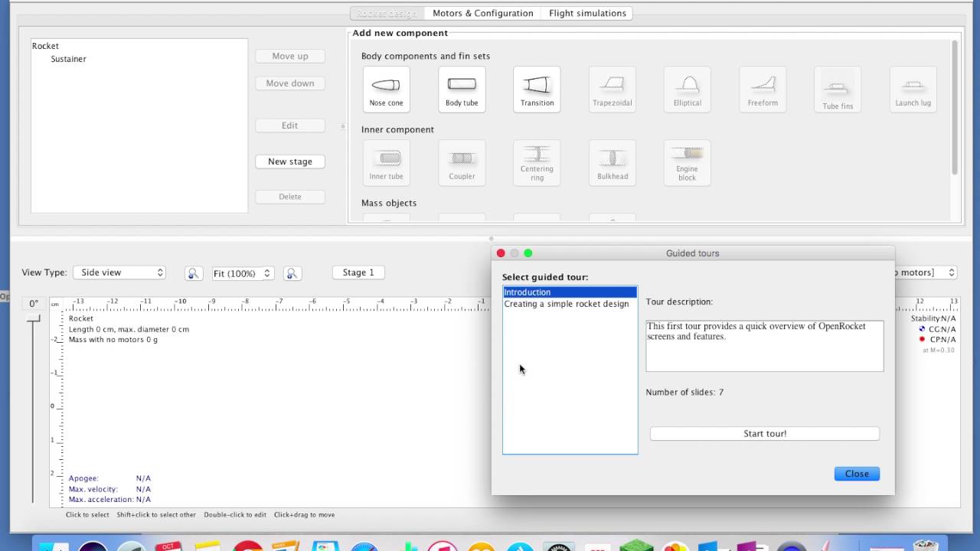Click the Max. velocity readout label

click(x=93, y=489)
